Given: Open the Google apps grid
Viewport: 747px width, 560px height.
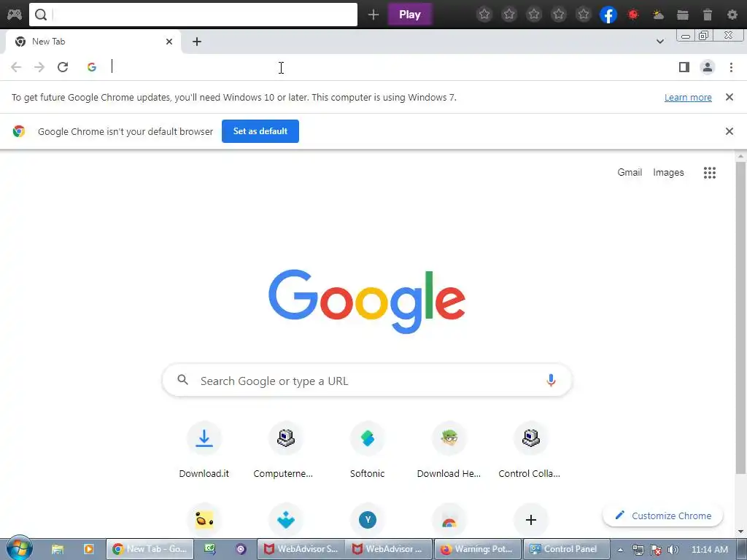Looking at the screenshot, I should [x=709, y=172].
